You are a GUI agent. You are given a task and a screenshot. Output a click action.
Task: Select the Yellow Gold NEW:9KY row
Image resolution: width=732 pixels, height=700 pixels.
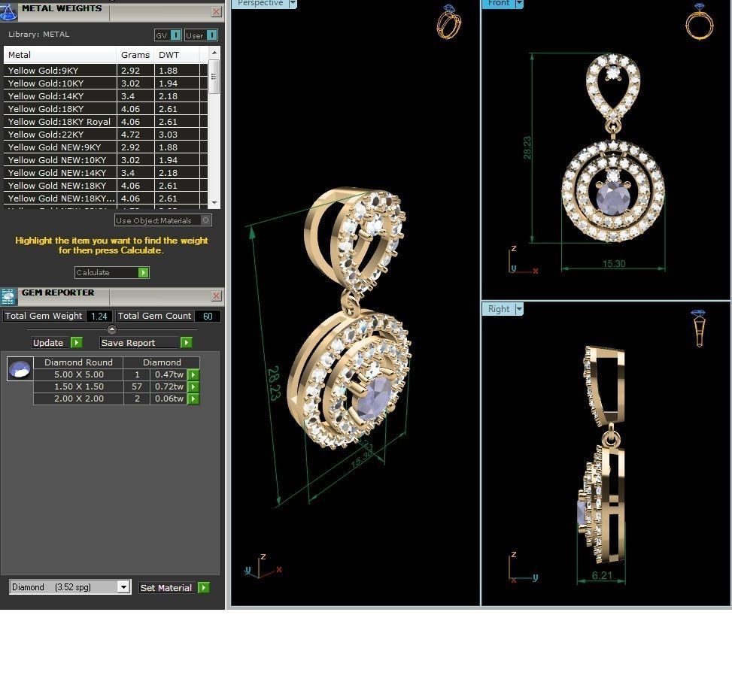[105, 147]
